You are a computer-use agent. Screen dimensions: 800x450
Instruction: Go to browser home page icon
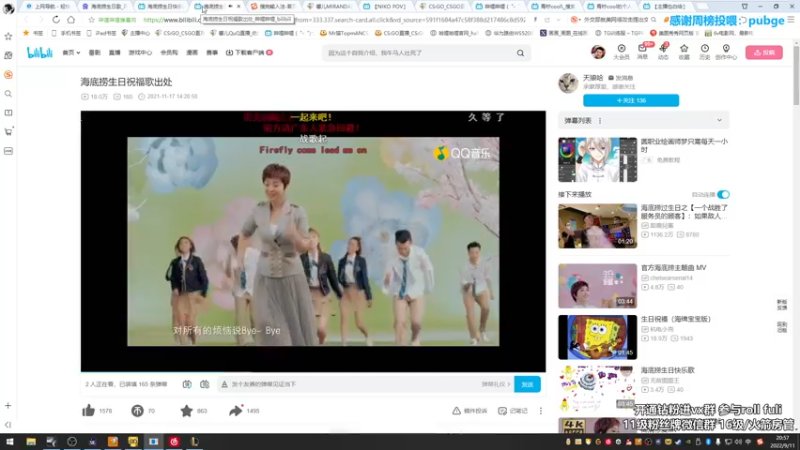tap(71, 19)
